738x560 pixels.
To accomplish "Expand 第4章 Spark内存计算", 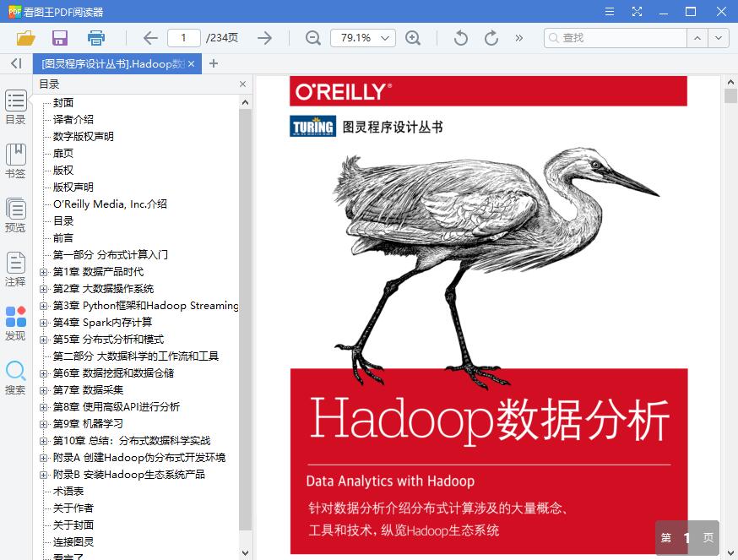I will (x=43, y=323).
